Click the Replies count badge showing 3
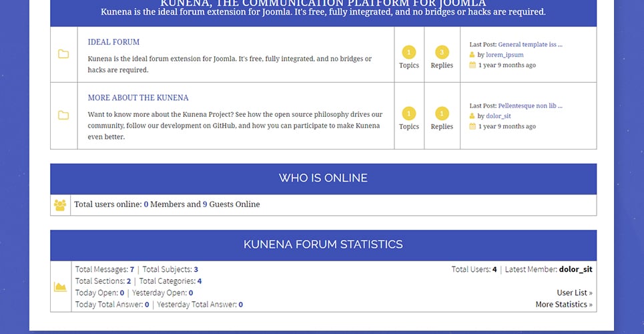 click(x=442, y=52)
